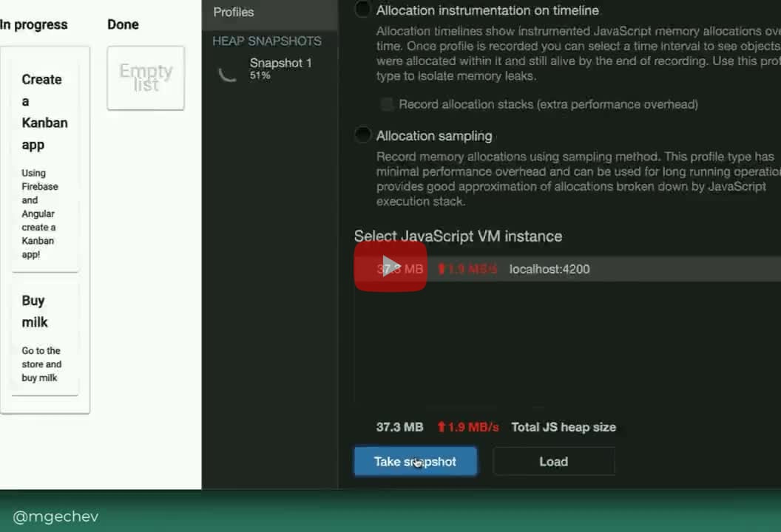Click the Take snapshot button
781x532 pixels.
click(416, 461)
